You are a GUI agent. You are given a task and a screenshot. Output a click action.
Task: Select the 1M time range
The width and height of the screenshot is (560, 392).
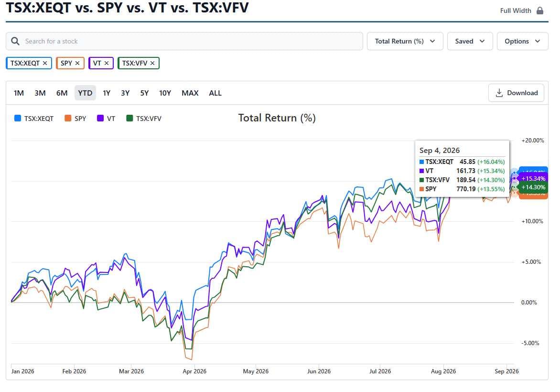[19, 93]
